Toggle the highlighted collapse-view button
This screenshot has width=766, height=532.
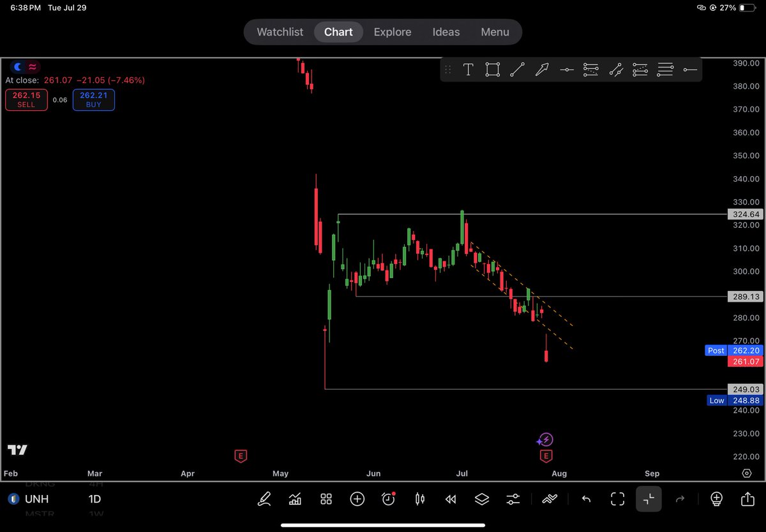[x=649, y=499]
